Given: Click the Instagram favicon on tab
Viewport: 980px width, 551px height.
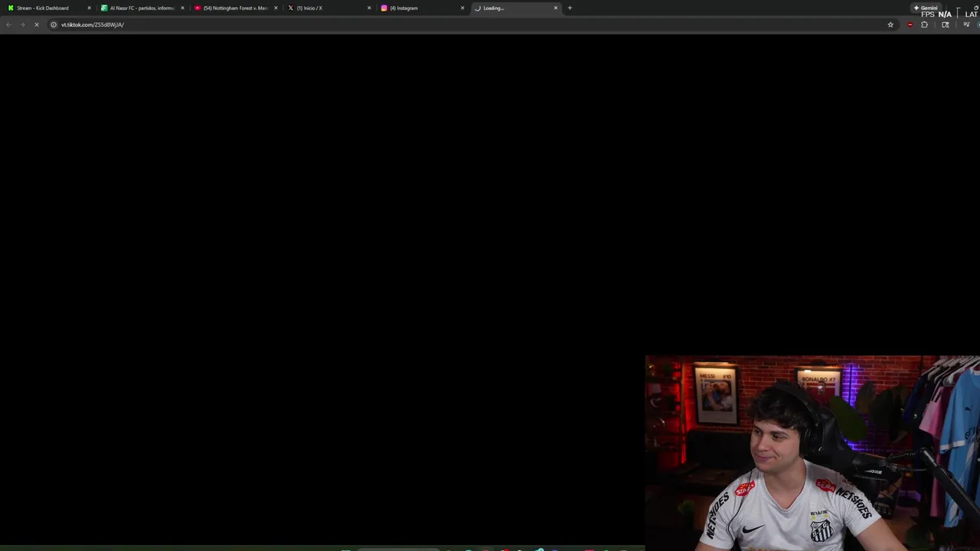Looking at the screenshot, I should 384,8.
